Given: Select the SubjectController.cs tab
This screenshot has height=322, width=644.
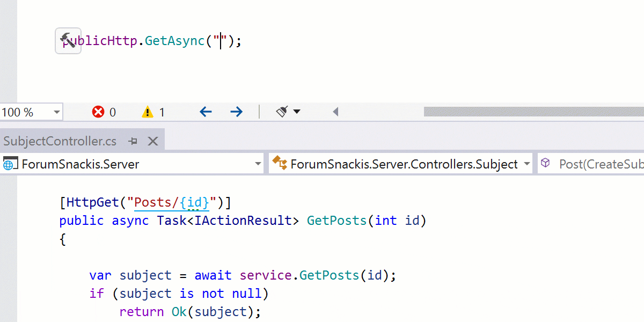Looking at the screenshot, I should click(x=59, y=141).
